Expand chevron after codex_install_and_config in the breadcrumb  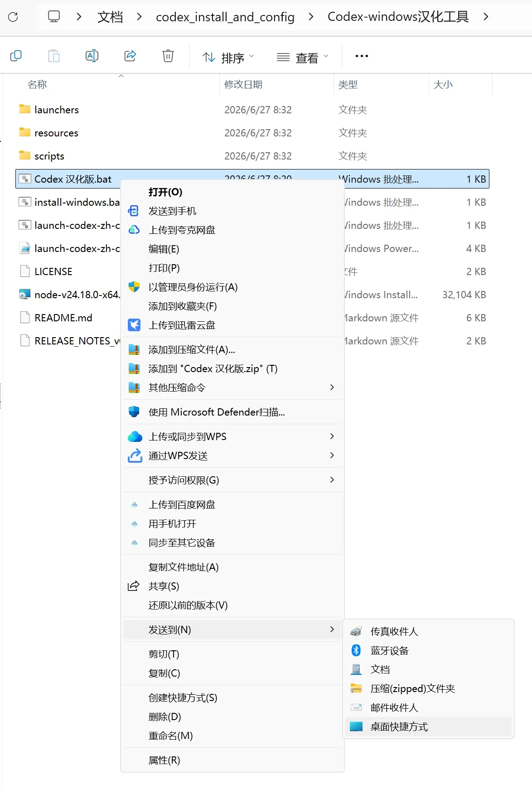[311, 17]
